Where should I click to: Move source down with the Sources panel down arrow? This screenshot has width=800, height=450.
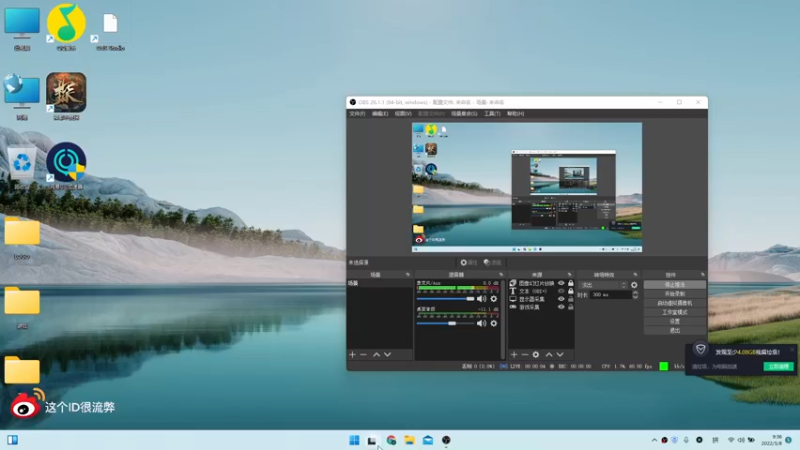pos(560,354)
